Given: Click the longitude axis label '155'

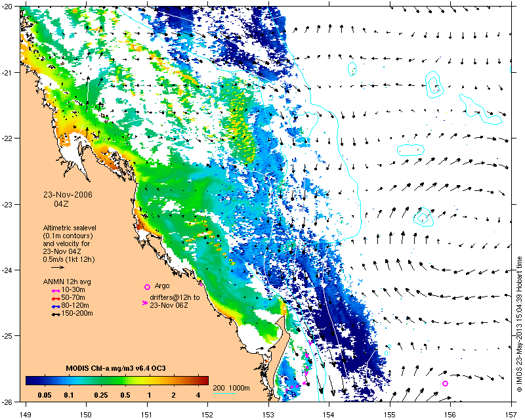Looking at the screenshot, I should point(390,415).
